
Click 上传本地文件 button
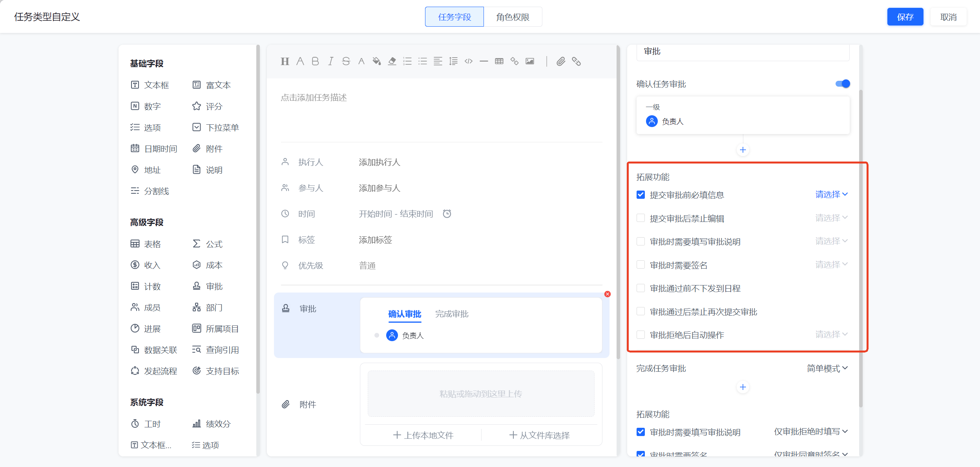pyautogui.click(x=423, y=435)
